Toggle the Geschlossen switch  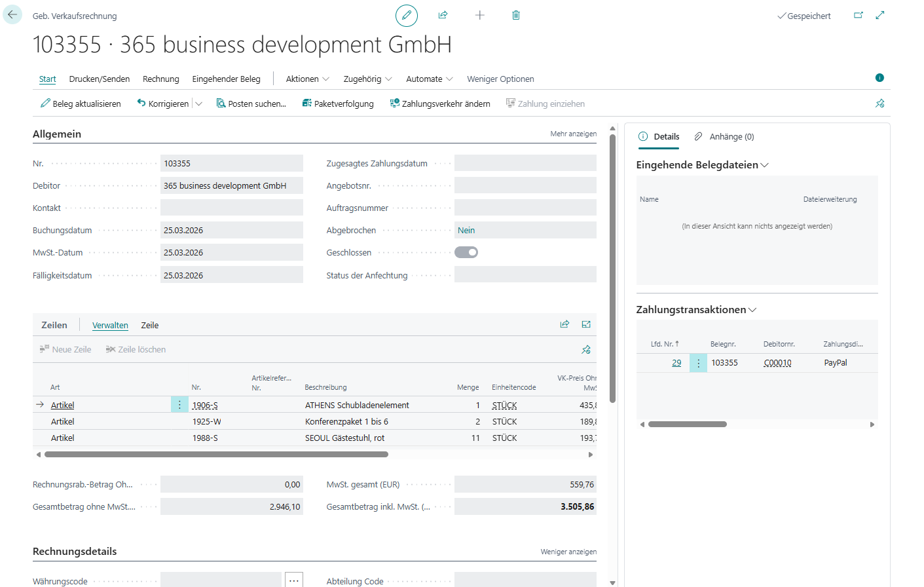coord(466,252)
